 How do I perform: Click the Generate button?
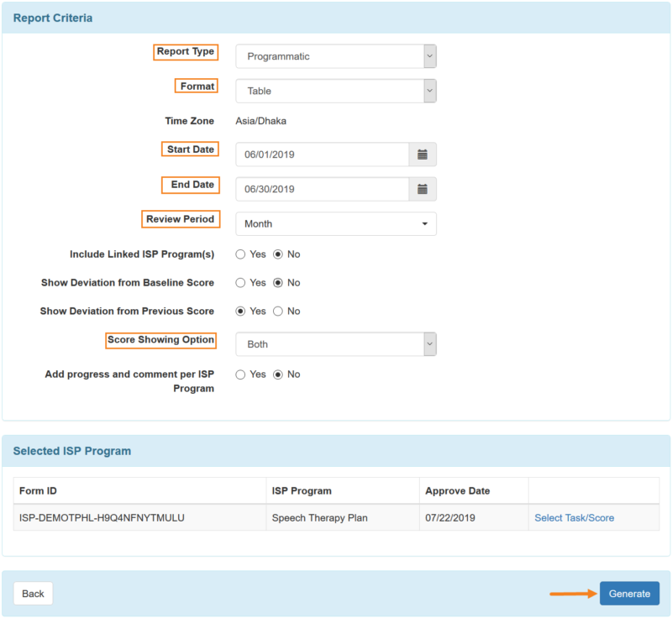(629, 593)
